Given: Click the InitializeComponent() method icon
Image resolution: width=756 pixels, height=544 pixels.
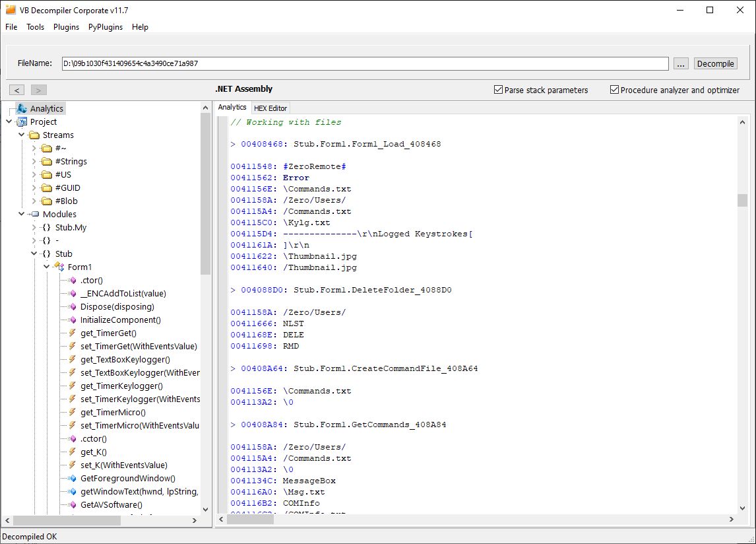Looking at the screenshot, I should [x=73, y=320].
